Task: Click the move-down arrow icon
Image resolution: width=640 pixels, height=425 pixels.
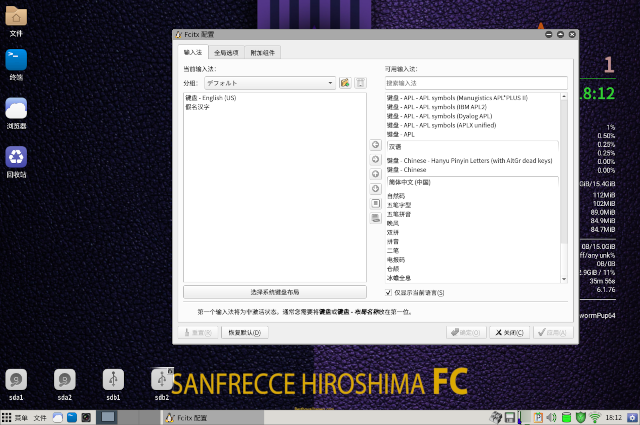Action: click(x=376, y=189)
